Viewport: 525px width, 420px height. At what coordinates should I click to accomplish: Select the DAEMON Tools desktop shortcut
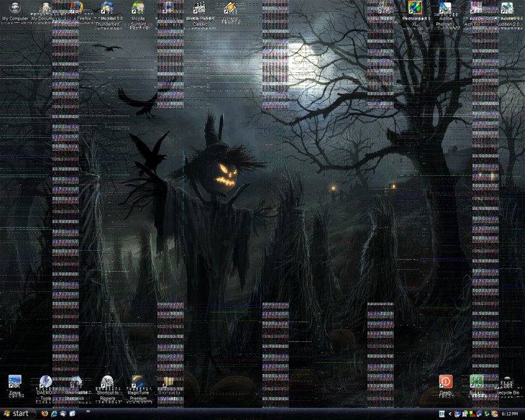tap(45, 388)
